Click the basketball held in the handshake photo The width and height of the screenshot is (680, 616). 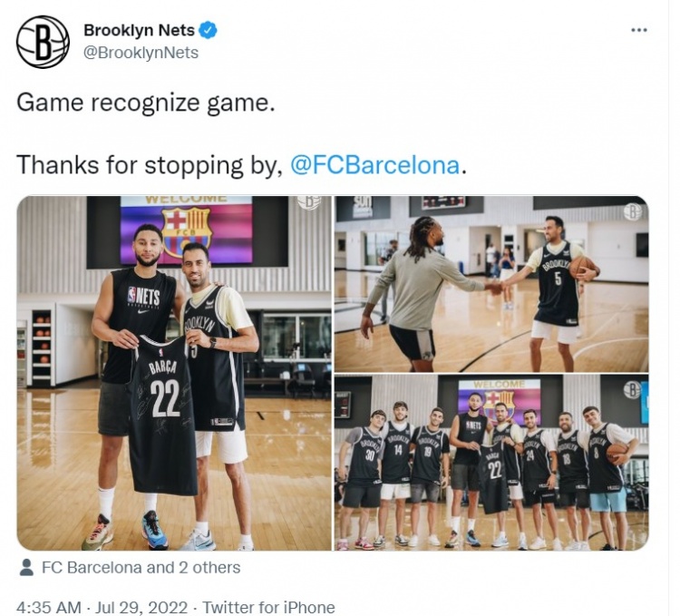(583, 268)
